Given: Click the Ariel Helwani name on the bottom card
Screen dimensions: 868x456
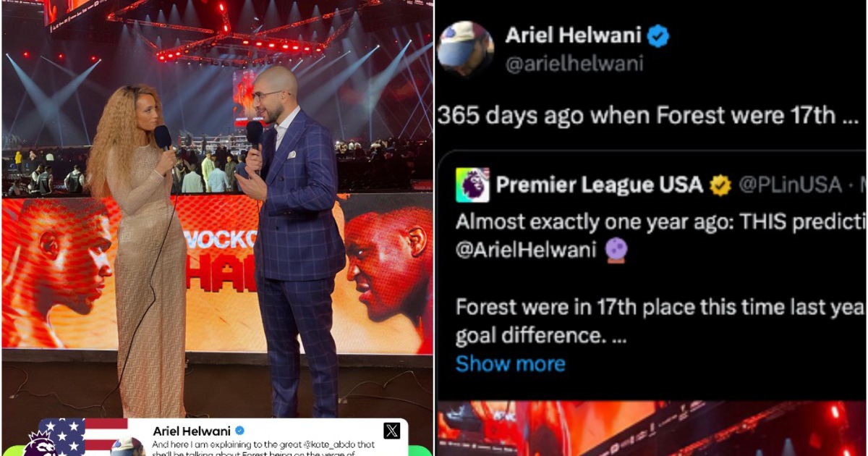Looking at the screenshot, I should 192,431.
